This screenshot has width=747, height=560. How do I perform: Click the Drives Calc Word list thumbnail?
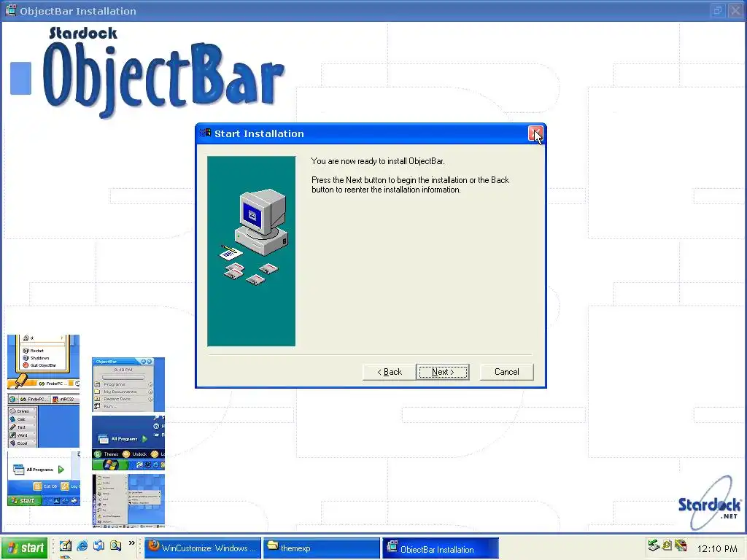click(x=43, y=421)
